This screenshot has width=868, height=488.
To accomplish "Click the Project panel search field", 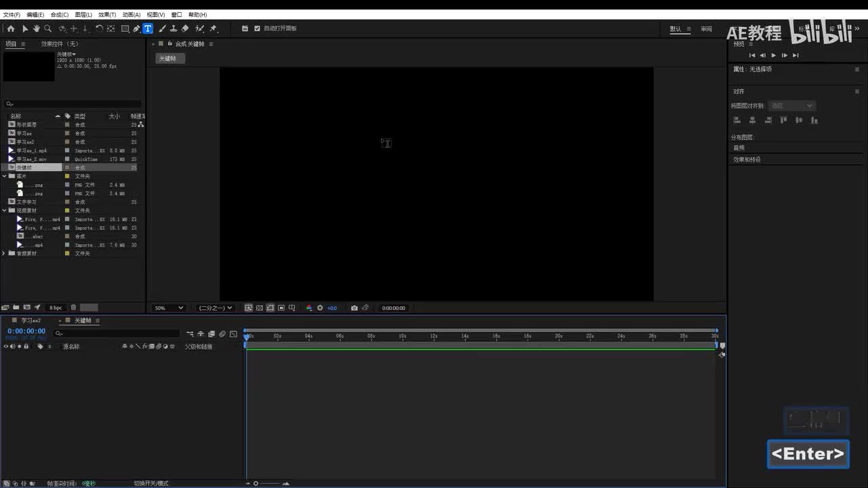I will [x=73, y=104].
